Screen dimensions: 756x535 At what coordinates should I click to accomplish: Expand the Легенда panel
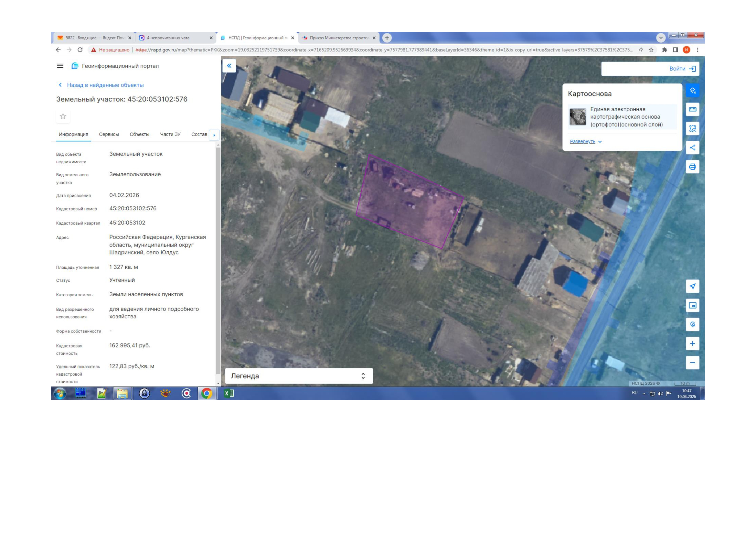pyautogui.click(x=363, y=376)
